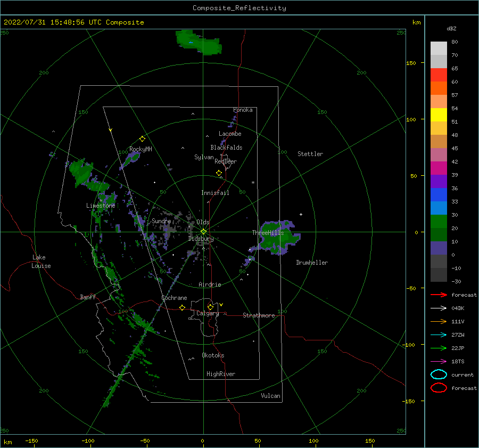Click the green swatch between 30 and 20 dBZ

pos(439,222)
